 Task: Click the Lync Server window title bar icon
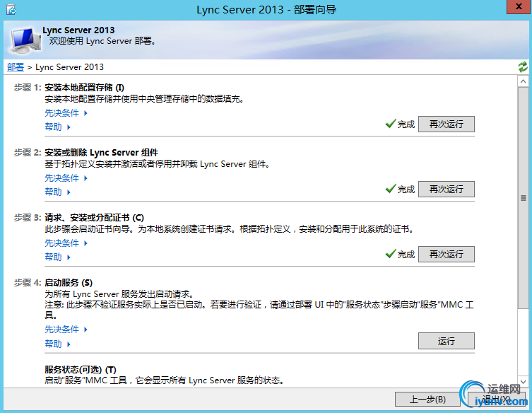point(11,10)
